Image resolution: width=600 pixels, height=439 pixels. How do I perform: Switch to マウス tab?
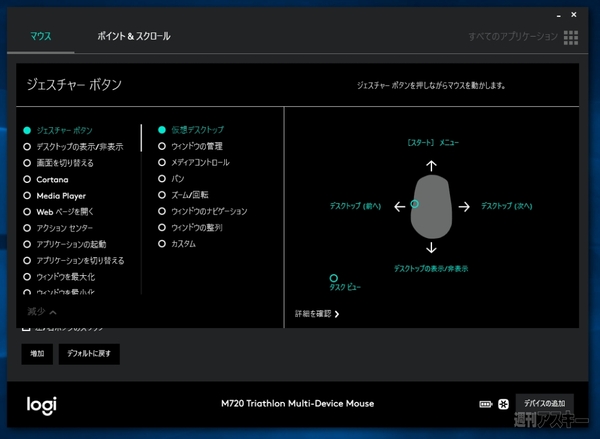[41, 36]
